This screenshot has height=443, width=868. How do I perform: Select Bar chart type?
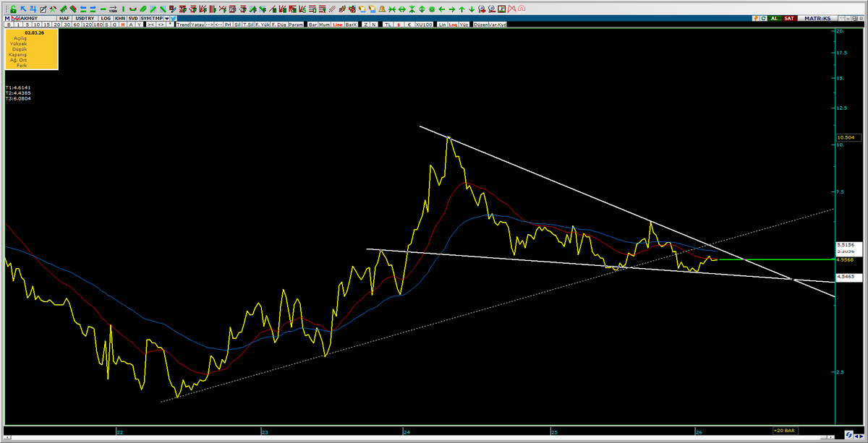click(x=312, y=25)
